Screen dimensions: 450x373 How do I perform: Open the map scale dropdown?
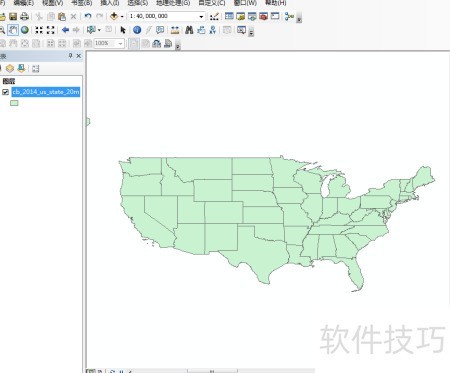[201, 16]
